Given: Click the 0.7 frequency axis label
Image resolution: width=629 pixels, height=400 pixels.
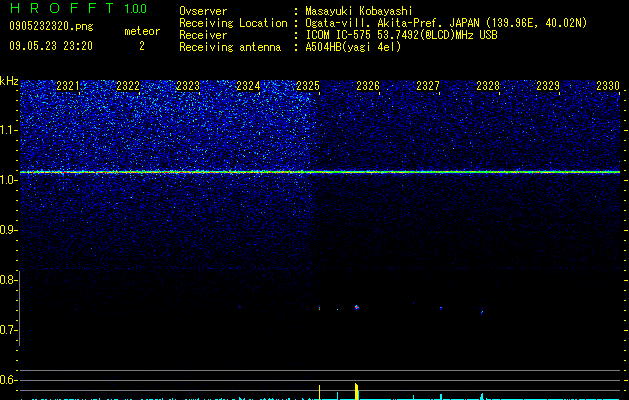Looking at the screenshot, I should [9, 330].
